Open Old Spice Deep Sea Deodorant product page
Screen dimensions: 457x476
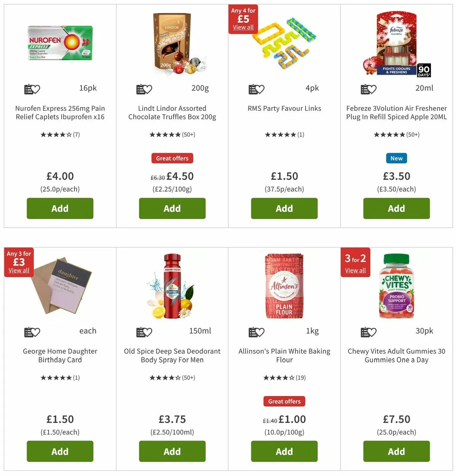click(x=172, y=356)
